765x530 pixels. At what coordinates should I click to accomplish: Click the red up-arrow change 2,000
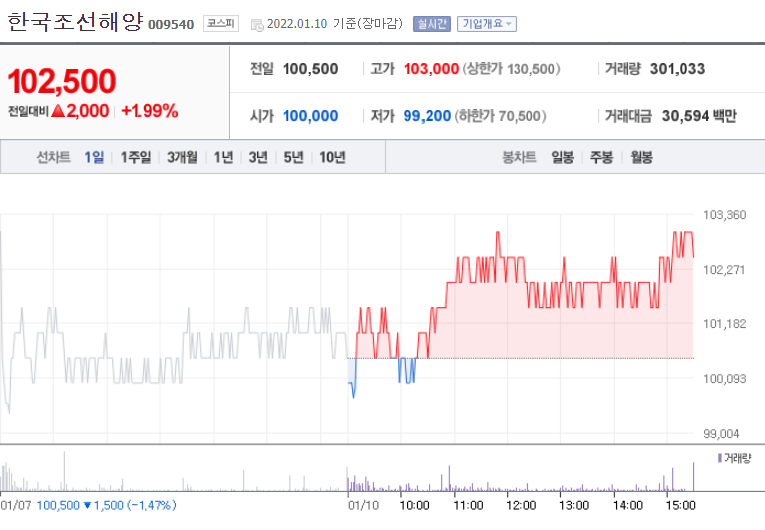[80, 111]
